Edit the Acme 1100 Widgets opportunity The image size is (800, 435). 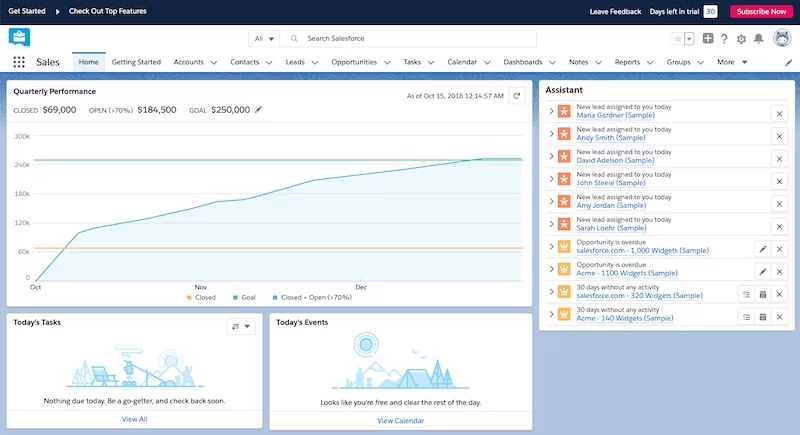pos(763,271)
